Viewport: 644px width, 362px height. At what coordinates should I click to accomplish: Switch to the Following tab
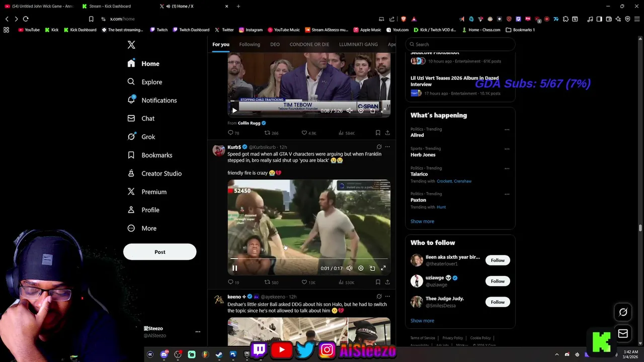click(x=250, y=44)
